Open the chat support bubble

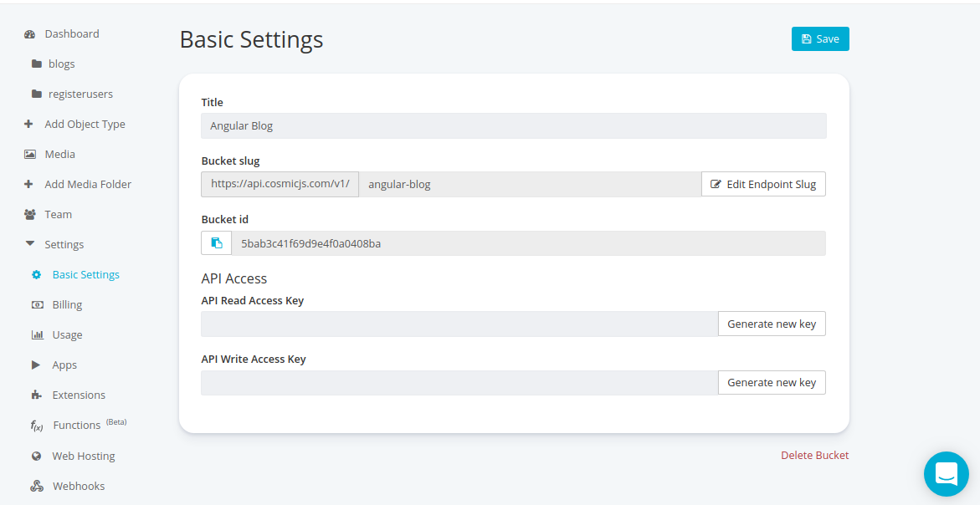946,474
